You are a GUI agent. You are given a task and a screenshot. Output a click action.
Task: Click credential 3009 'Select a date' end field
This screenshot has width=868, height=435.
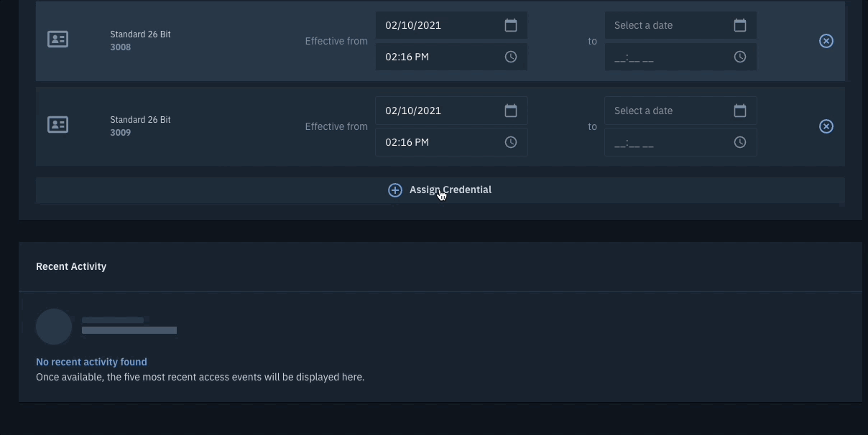(680, 111)
